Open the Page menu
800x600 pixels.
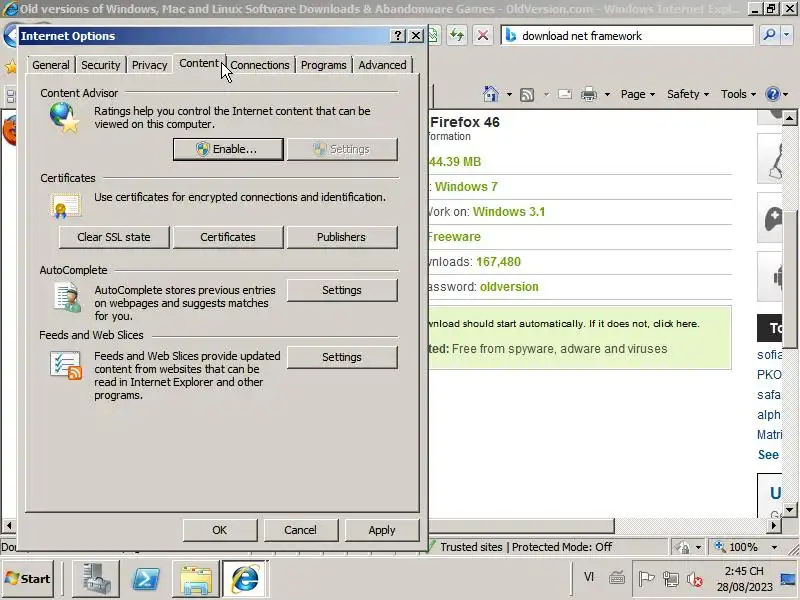pos(638,94)
